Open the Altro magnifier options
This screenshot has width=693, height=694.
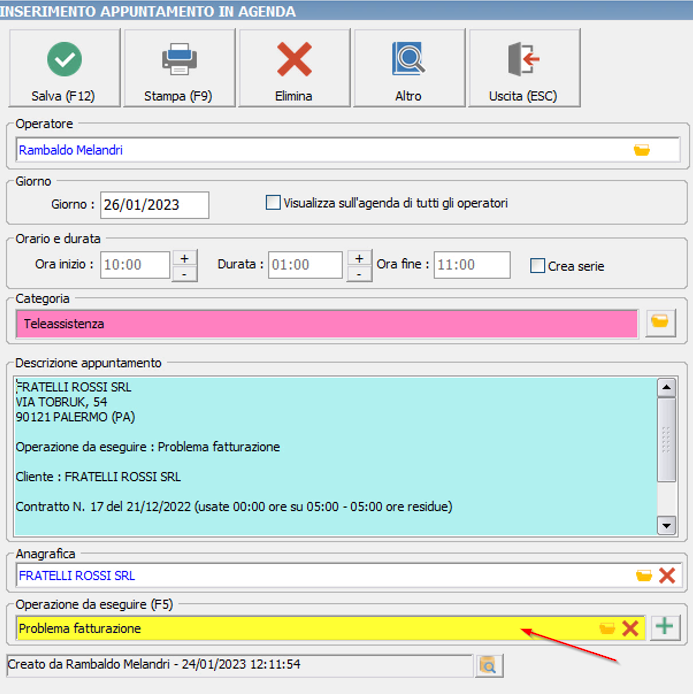[x=409, y=67]
